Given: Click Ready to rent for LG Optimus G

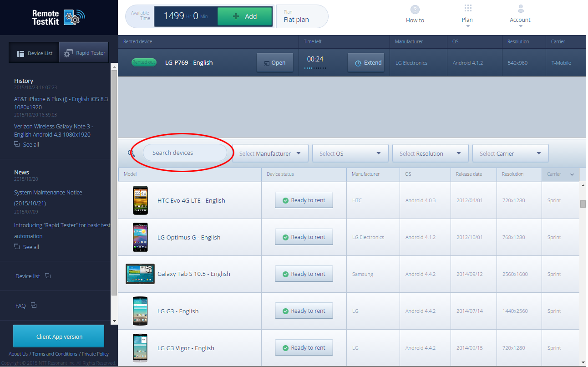Looking at the screenshot, I should pyautogui.click(x=304, y=237).
